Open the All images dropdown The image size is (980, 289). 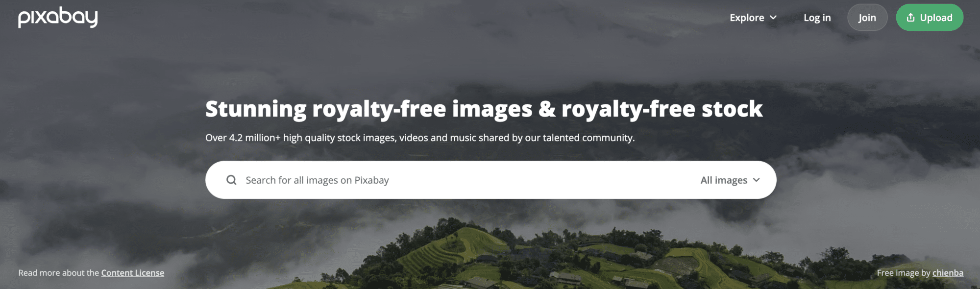[x=730, y=180]
